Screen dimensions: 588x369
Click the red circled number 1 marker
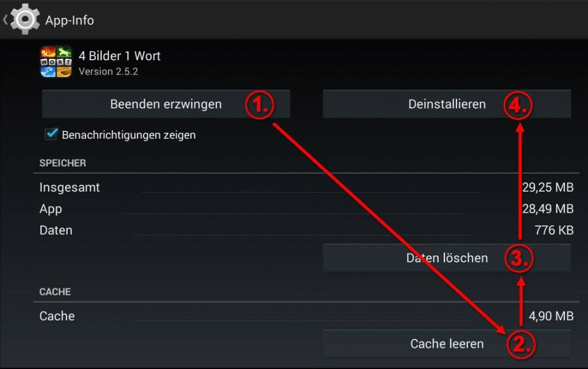click(260, 105)
